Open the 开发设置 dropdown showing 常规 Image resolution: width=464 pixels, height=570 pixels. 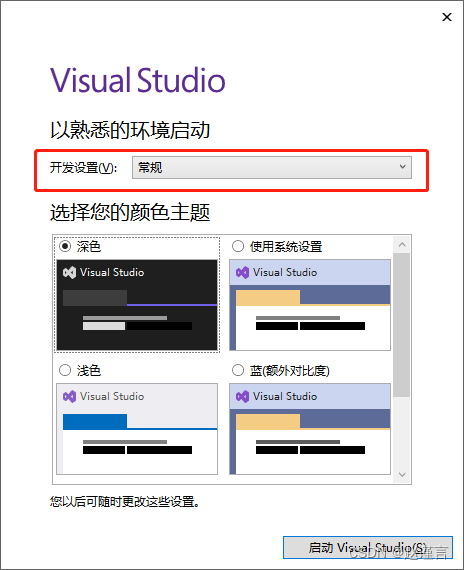click(x=272, y=167)
